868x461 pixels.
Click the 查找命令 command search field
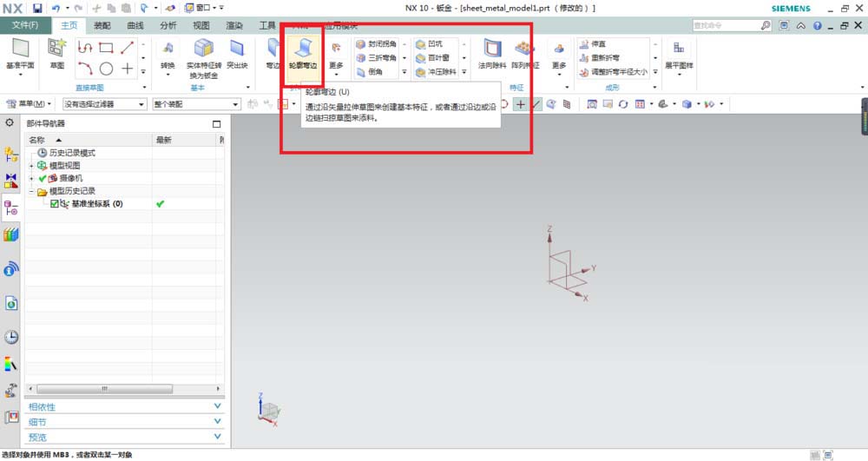(x=725, y=25)
